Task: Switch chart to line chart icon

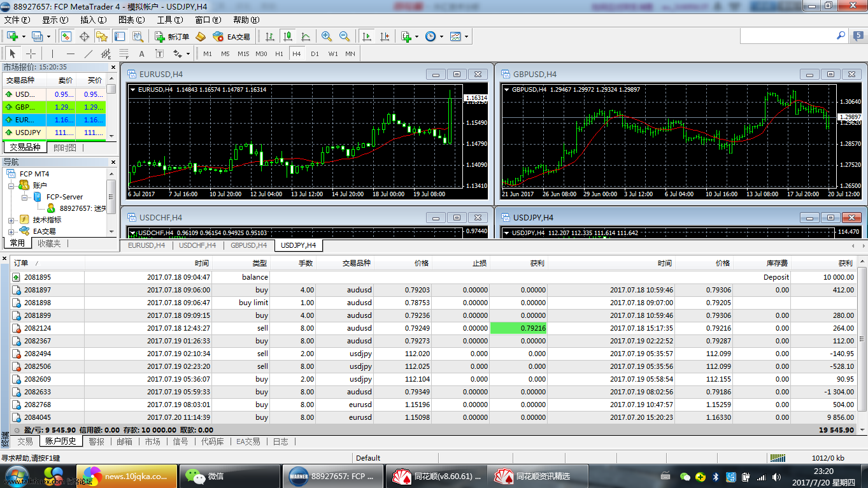Action: coord(306,36)
